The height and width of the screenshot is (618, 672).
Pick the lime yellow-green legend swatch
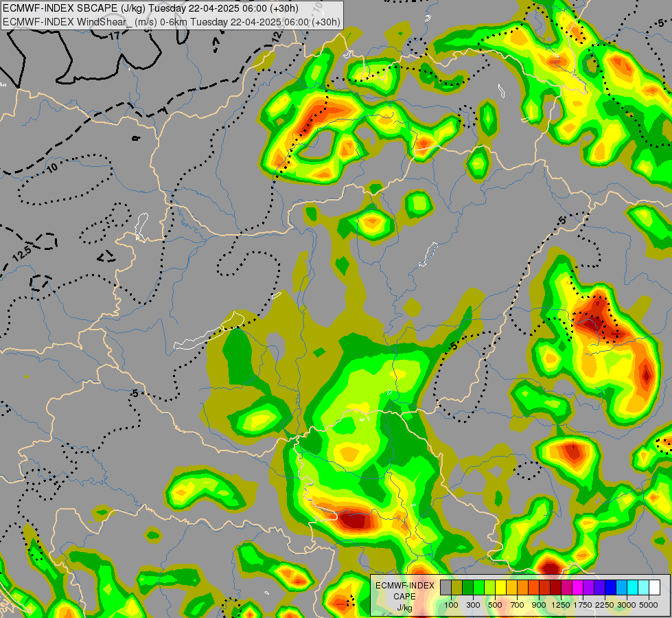point(490,587)
